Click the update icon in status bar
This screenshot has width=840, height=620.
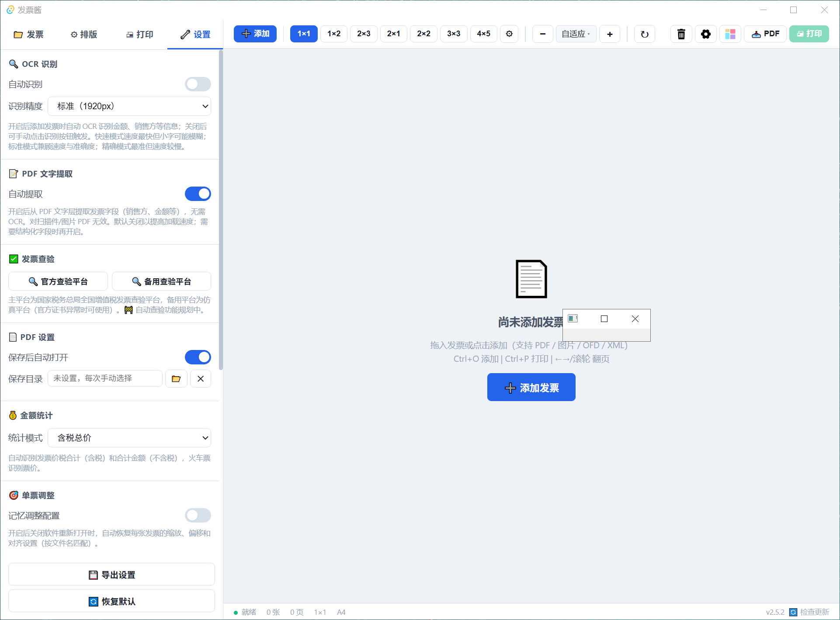[793, 612]
